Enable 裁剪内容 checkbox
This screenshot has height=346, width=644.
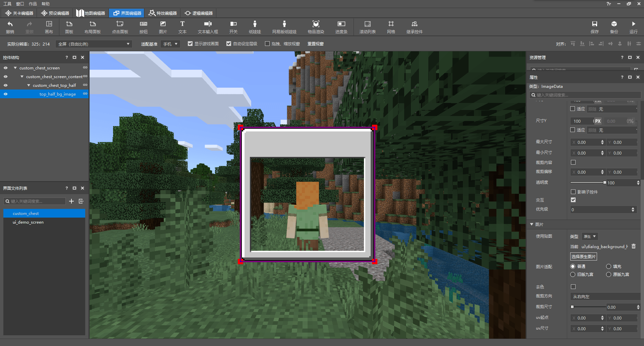[573, 162]
